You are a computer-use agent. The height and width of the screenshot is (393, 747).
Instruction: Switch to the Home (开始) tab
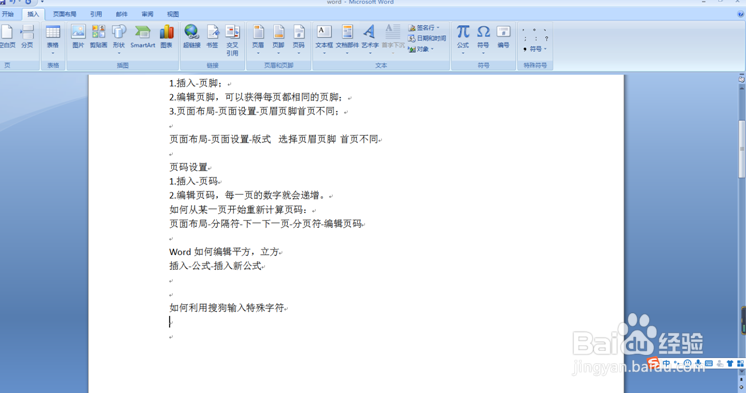[x=8, y=14]
